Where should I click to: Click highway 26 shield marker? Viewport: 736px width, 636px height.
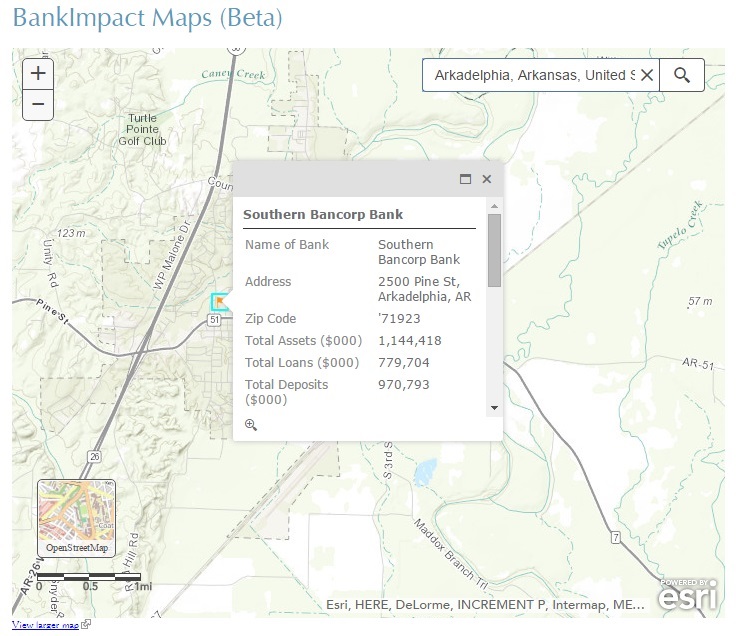(x=94, y=456)
